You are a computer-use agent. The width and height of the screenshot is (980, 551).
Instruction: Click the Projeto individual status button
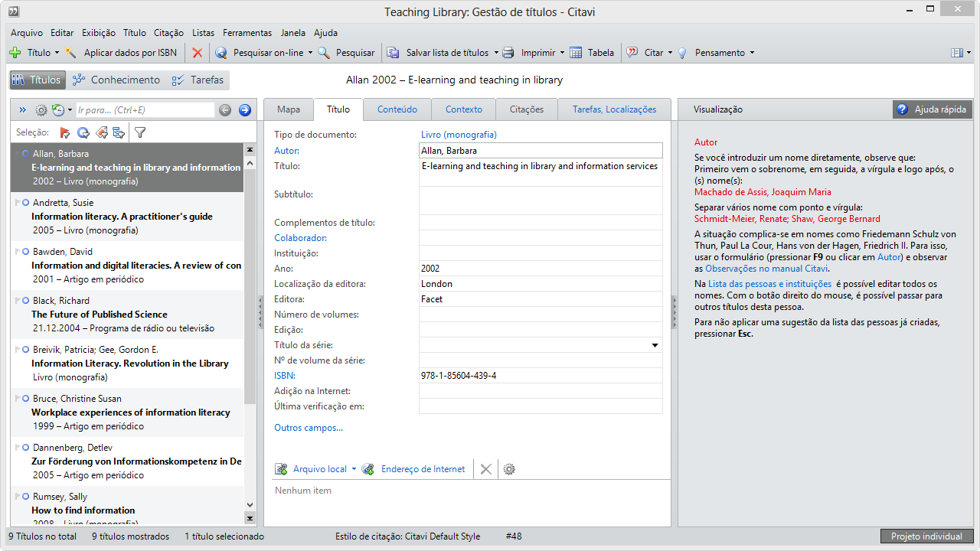click(926, 536)
